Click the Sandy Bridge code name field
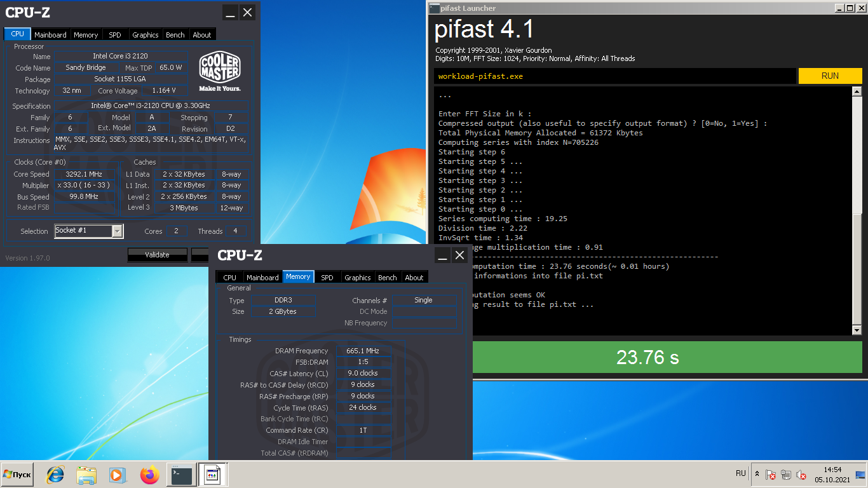Screen dimensions: 868x488 86,67
